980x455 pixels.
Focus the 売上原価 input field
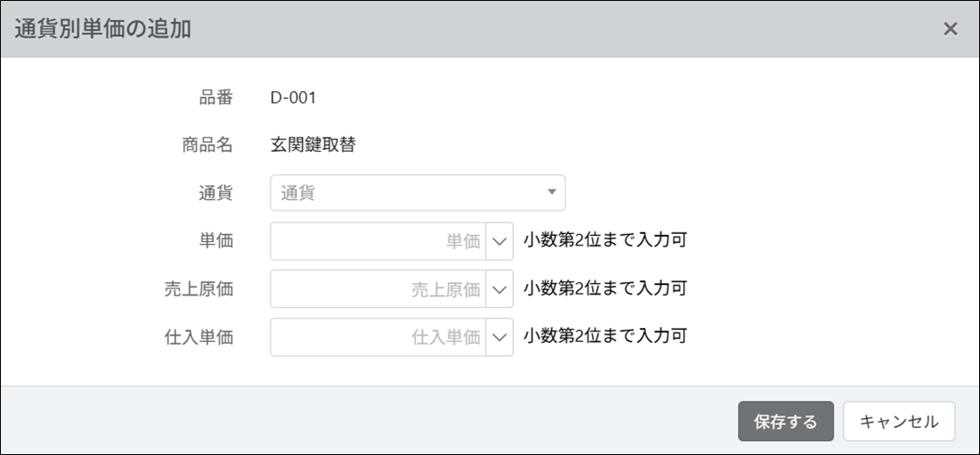click(377, 288)
